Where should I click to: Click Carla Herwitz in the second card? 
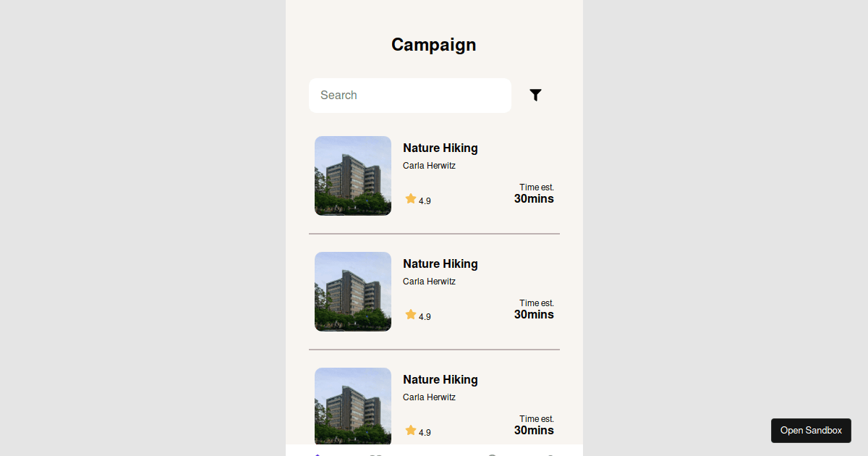[x=429, y=282]
